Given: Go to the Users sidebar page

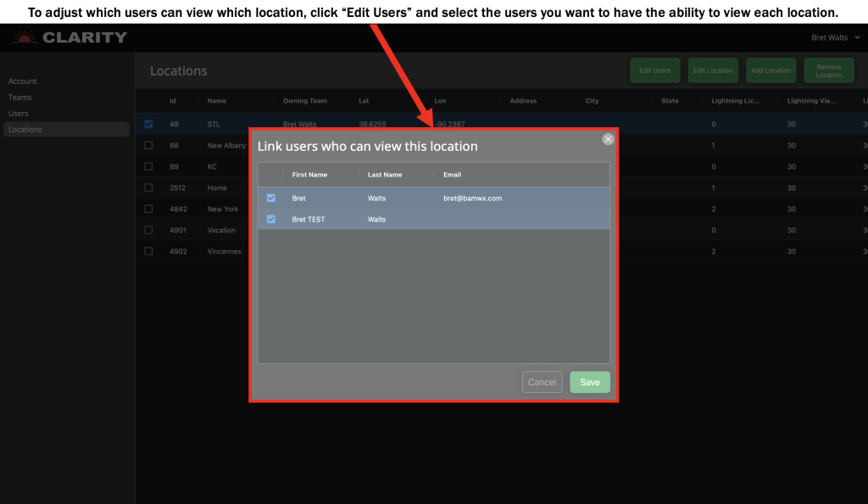Looking at the screenshot, I should point(18,113).
